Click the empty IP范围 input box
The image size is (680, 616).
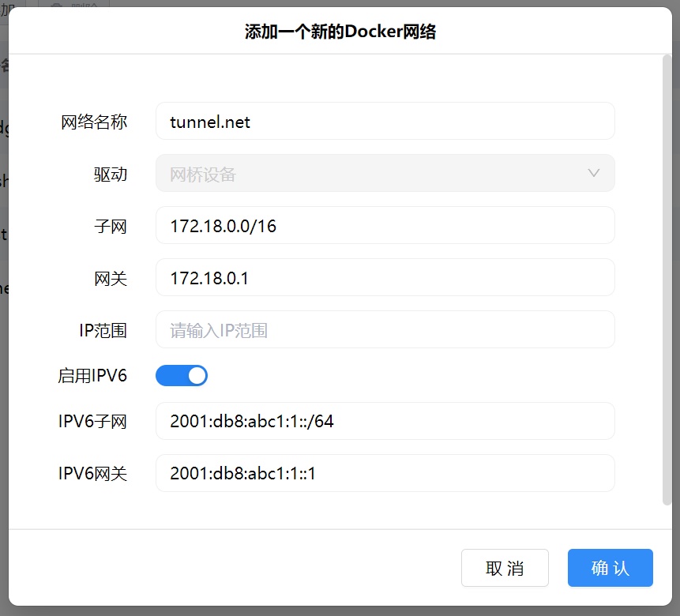(385, 329)
